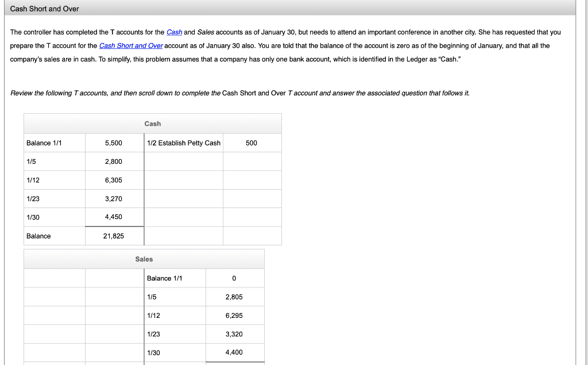Click the 1/23 date in the Sales table
The image size is (588, 365).
[x=153, y=334]
